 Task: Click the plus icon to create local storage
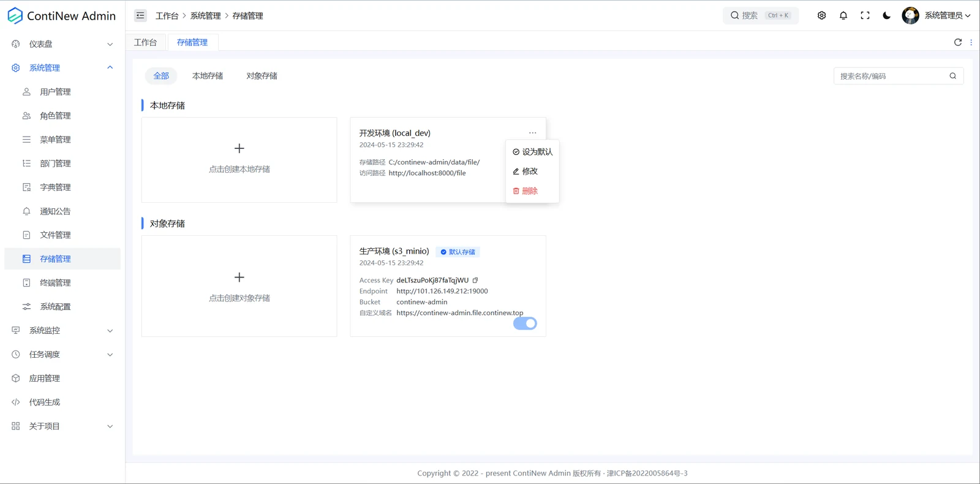[x=239, y=148]
